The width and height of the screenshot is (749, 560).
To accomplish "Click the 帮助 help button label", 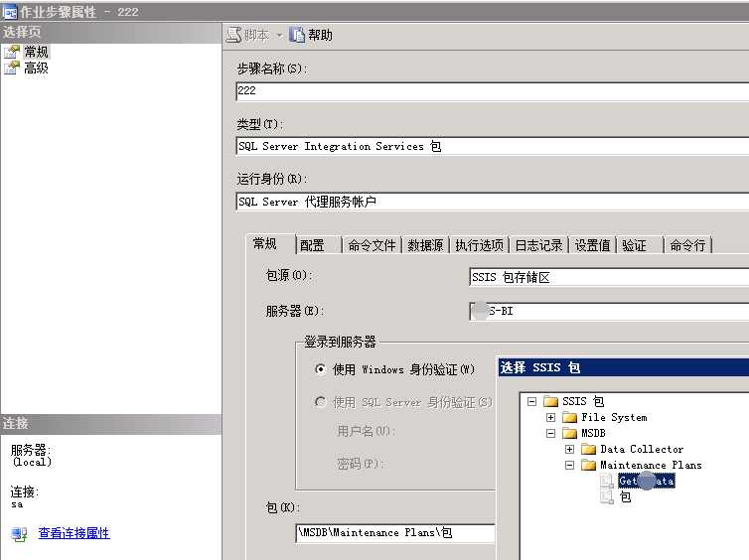I will pos(320,35).
